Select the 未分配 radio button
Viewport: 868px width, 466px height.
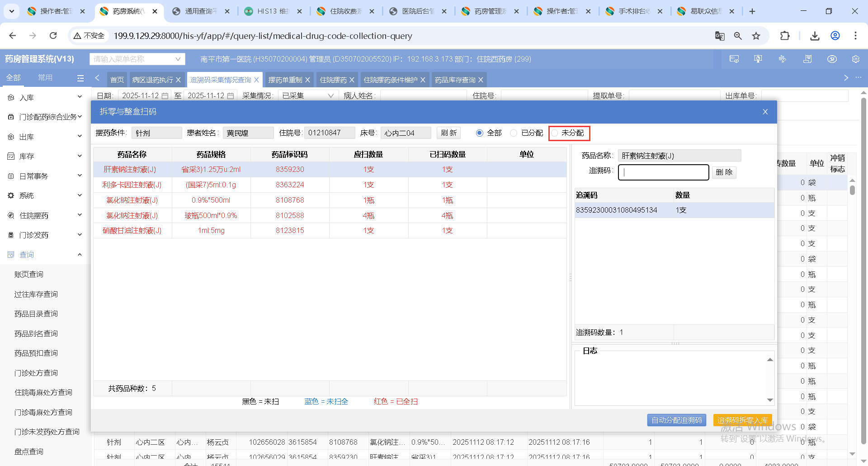[555, 133]
